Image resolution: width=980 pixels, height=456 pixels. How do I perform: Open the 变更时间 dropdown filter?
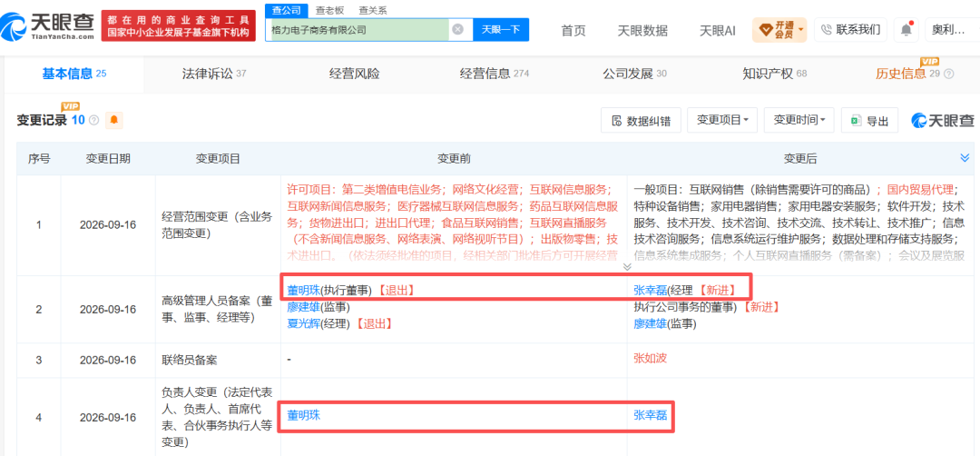click(799, 120)
